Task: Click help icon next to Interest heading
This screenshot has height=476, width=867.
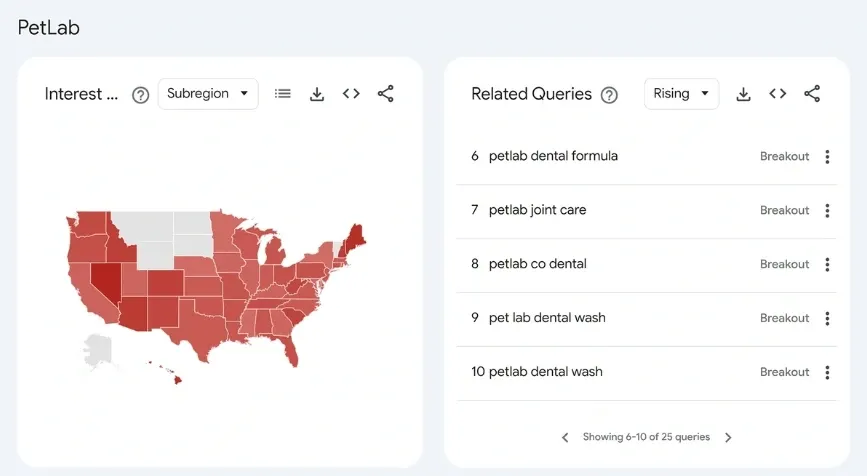Action: click(141, 95)
